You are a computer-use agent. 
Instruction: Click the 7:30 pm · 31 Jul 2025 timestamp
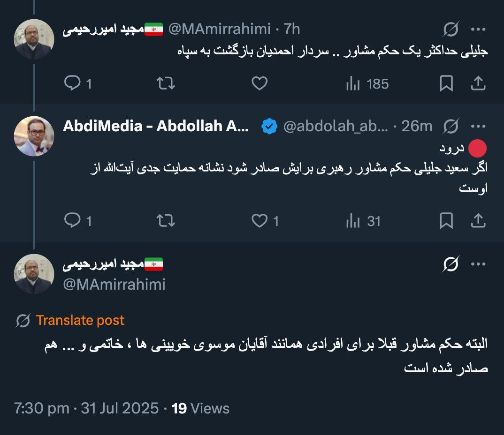(86, 408)
